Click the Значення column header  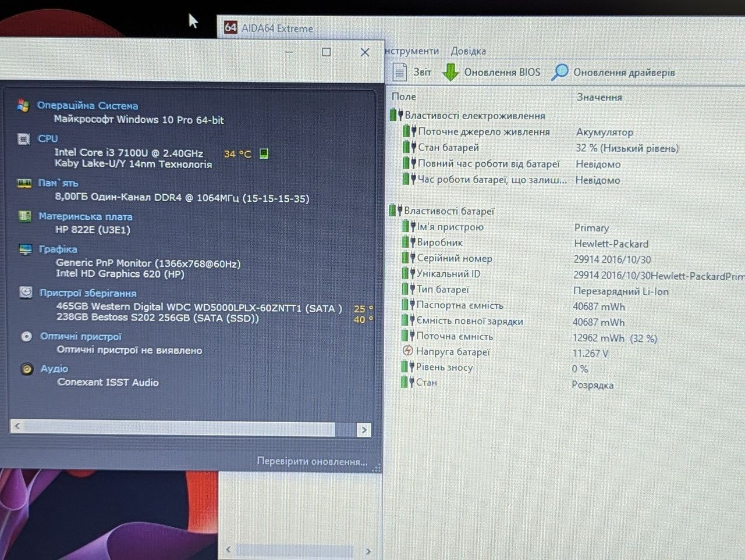point(599,97)
